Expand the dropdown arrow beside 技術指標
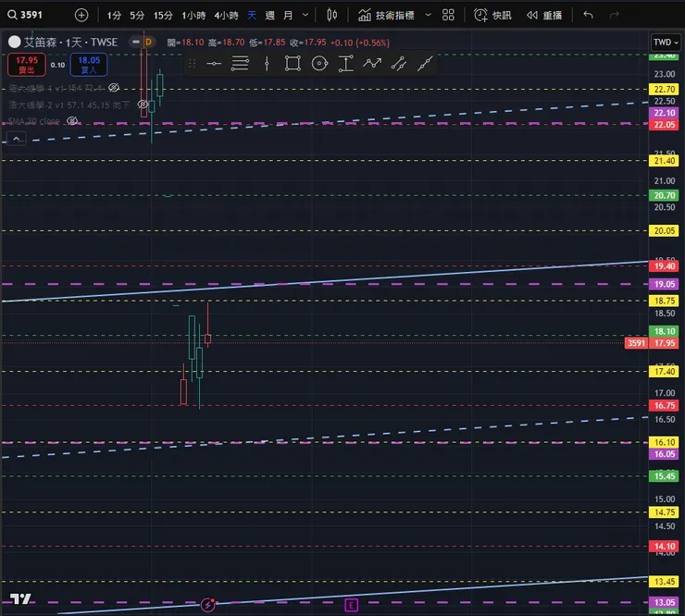Image resolution: width=685 pixels, height=616 pixels. pos(428,16)
